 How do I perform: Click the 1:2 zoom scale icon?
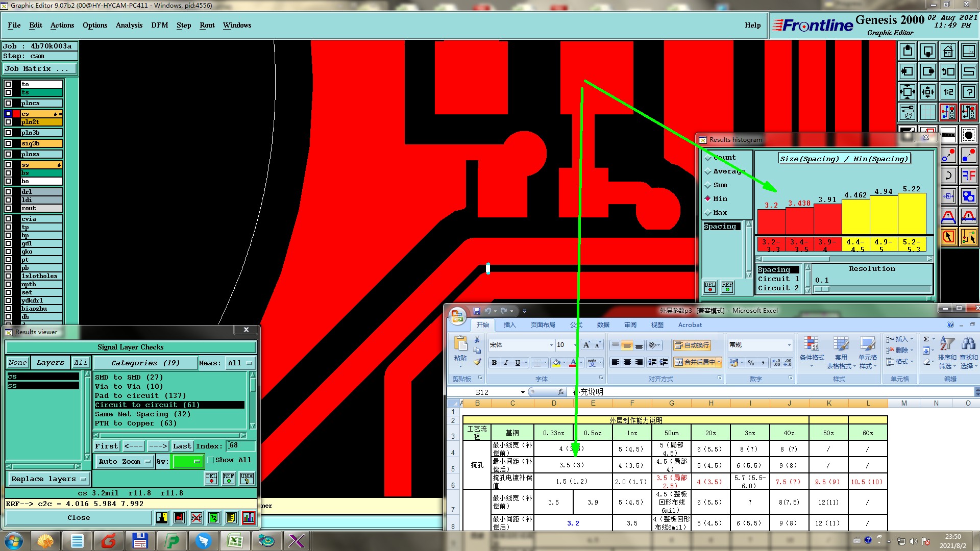pos(948,92)
